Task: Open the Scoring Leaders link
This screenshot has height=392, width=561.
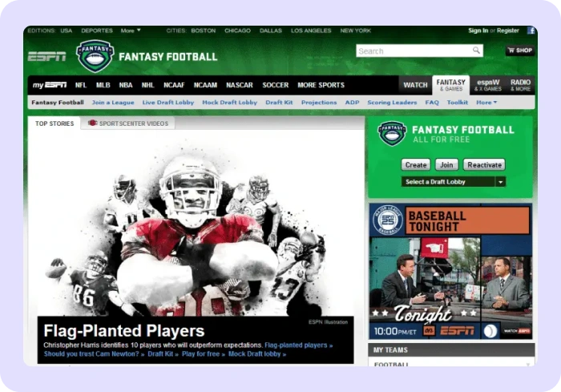Action: coord(392,103)
